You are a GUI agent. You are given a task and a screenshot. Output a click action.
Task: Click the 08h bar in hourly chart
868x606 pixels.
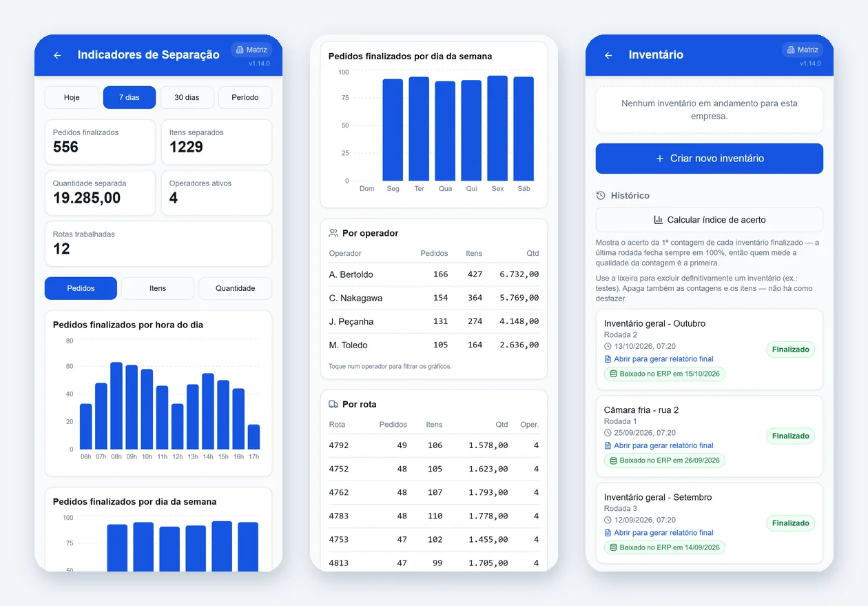pos(116,406)
